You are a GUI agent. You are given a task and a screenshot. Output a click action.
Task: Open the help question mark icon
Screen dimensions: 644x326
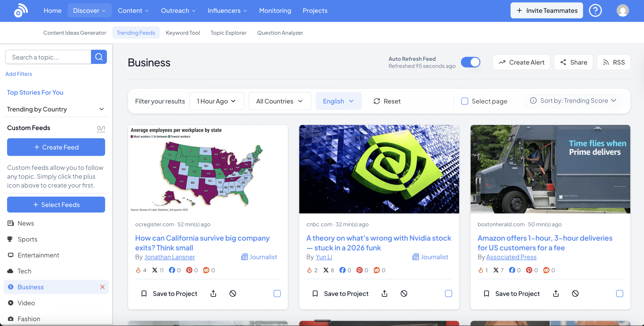pos(595,11)
